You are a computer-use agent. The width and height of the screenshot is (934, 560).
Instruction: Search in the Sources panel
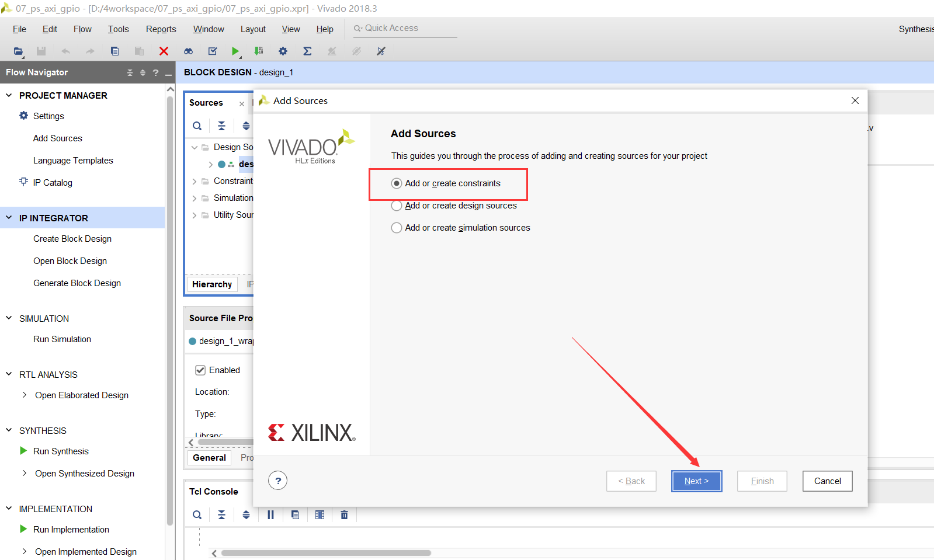(197, 126)
